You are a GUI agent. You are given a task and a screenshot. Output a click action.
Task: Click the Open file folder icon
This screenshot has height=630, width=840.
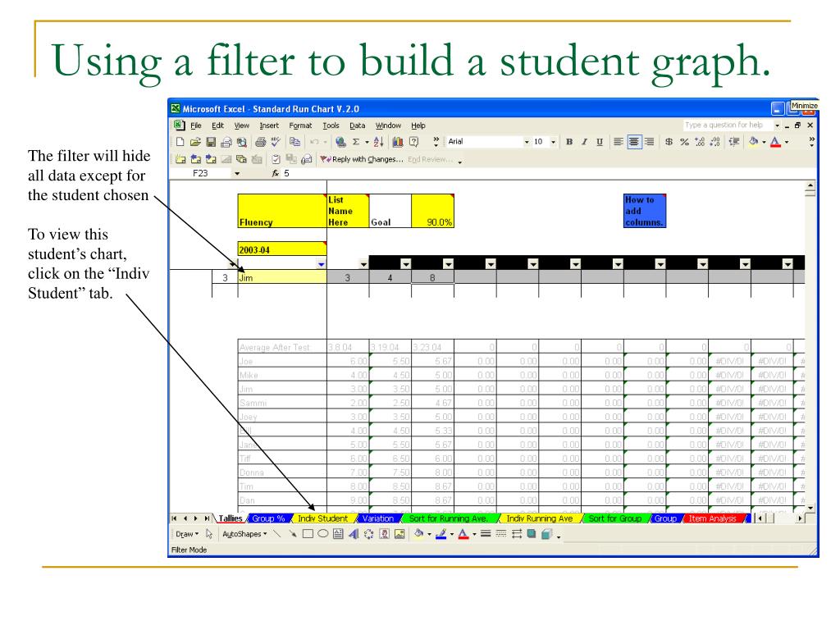point(195,142)
